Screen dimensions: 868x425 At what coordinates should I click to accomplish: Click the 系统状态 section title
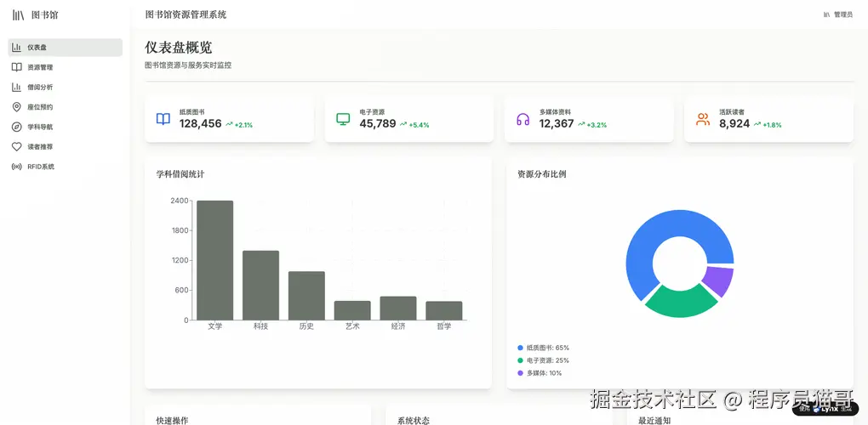click(414, 421)
